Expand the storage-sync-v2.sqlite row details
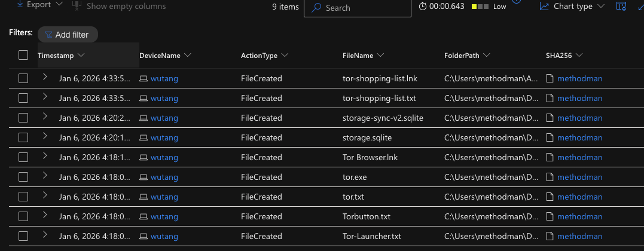 [x=45, y=117]
